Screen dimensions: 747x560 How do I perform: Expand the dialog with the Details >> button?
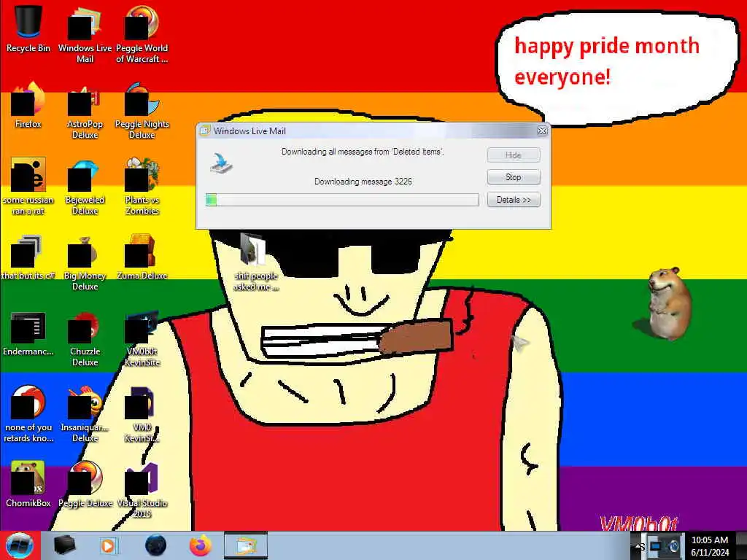tap(514, 200)
